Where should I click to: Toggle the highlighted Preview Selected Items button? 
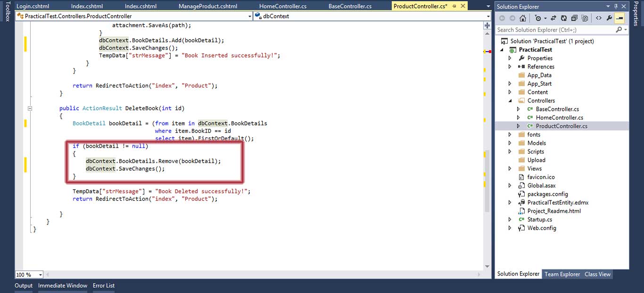click(619, 18)
